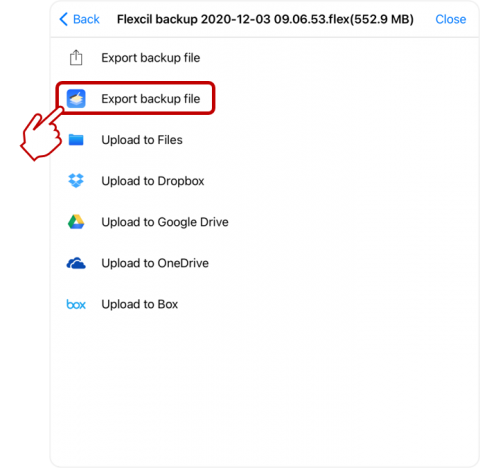
Task: Select the Upload to Files option
Action: [142, 140]
